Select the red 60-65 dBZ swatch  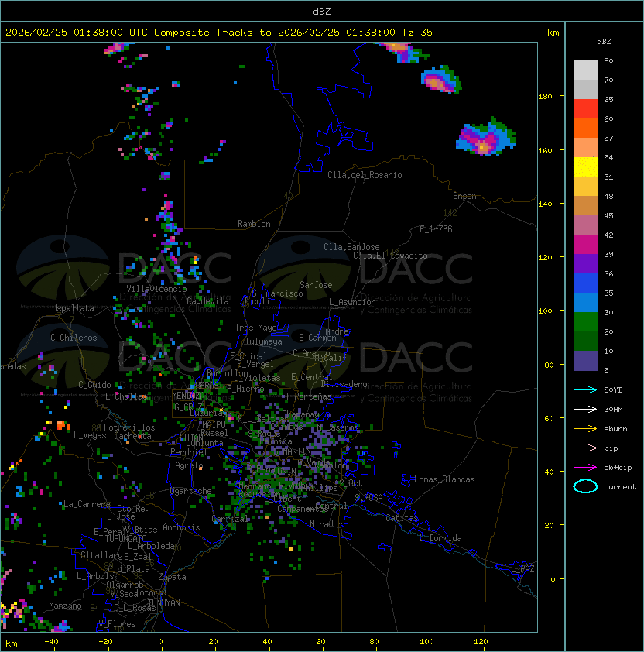click(585, 109)
